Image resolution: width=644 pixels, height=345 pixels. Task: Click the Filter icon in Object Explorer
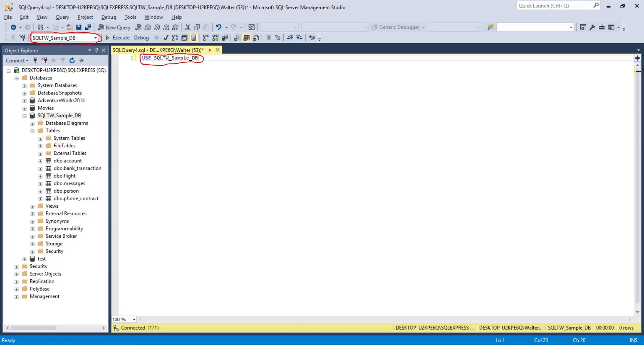[x=63, y=61]
